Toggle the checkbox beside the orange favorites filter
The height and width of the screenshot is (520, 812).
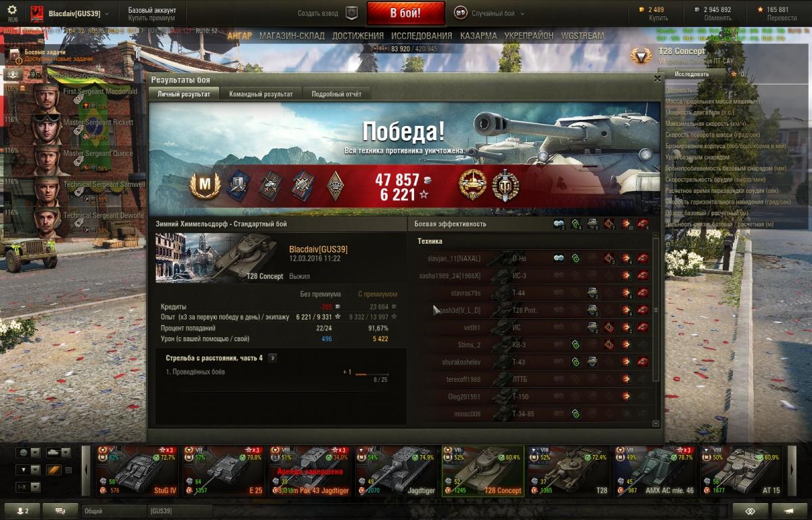[68, 470]
